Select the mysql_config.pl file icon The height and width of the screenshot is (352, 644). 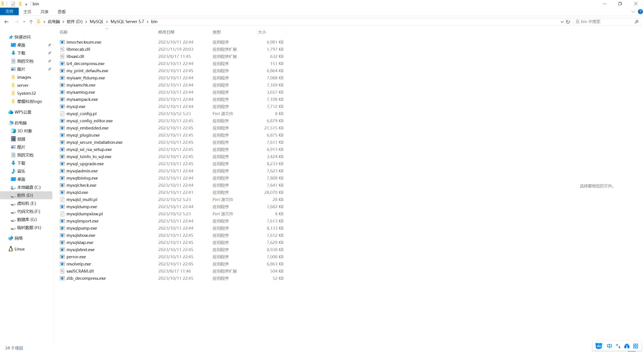point(63,114)
